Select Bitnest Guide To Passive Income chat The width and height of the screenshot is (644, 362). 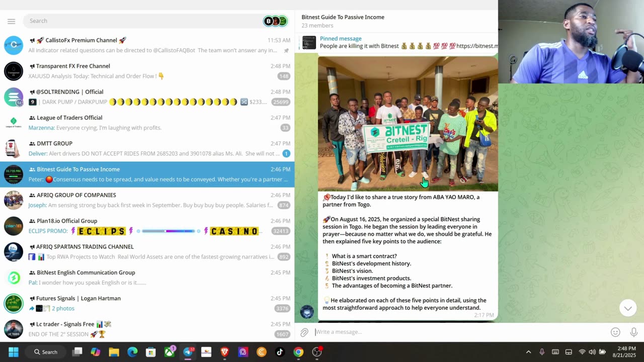pos(147,174)
